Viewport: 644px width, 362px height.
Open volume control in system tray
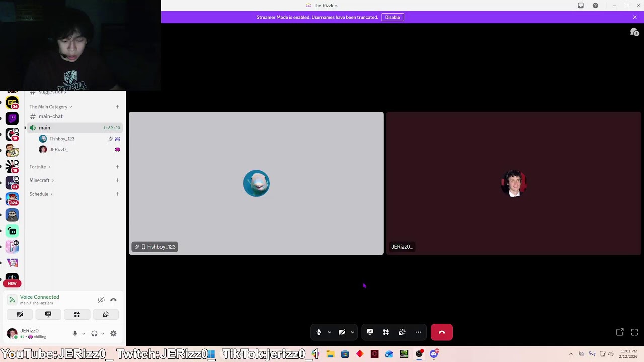click(611, 354)
